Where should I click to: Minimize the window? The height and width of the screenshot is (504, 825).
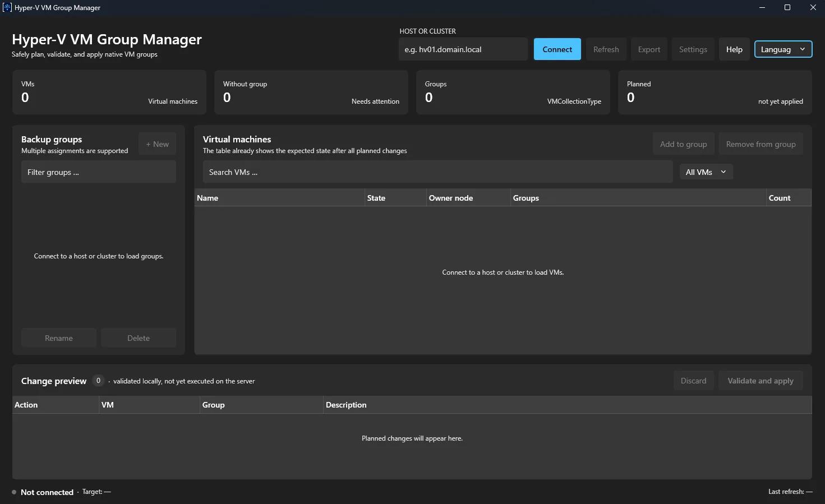pyautogui.click(x=762, y=8)
